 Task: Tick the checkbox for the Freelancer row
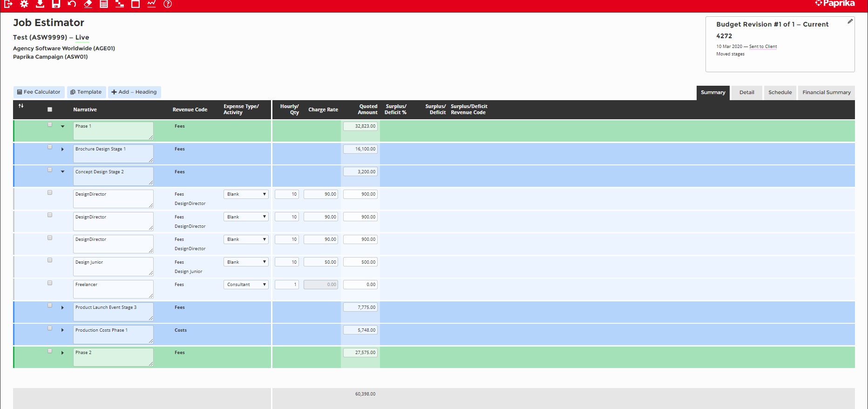(50, 283)
